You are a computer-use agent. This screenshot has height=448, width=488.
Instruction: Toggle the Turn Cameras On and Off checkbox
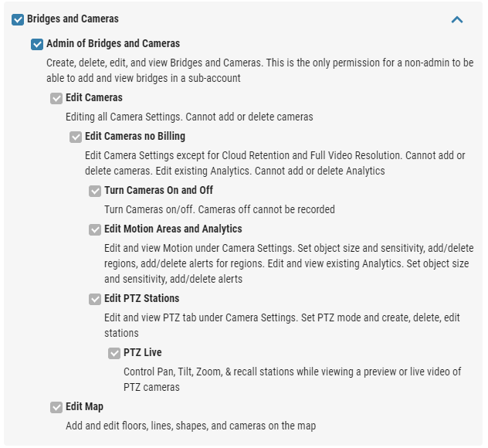(x=95, y=191)
